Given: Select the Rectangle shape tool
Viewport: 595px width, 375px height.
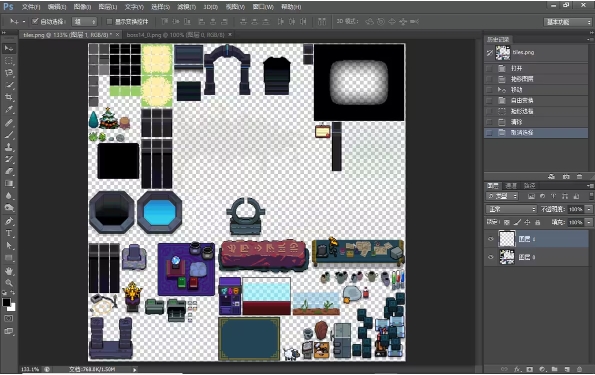Looking at the screenshot, I should click(9, 258).
